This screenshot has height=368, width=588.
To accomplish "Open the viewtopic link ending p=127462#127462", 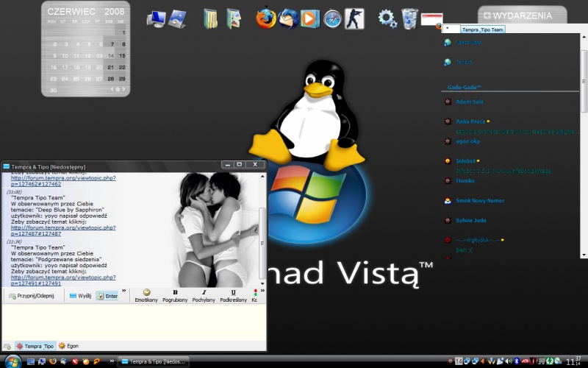I will pos(63,181).
